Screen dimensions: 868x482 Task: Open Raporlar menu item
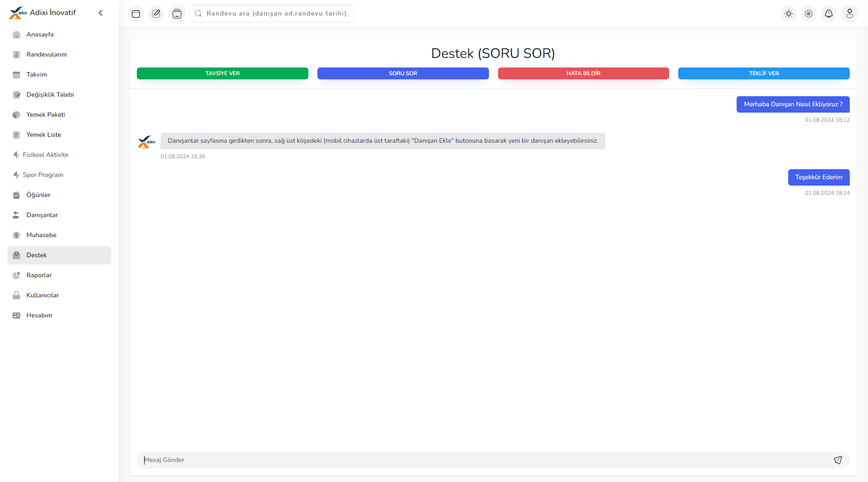pyautogui.click(x=59, y=275)
